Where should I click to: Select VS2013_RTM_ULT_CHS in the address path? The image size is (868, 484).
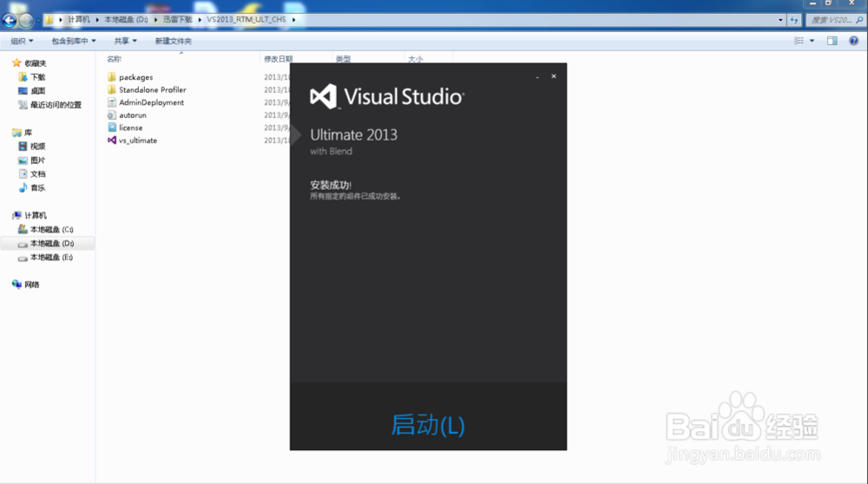click(247, 19)
